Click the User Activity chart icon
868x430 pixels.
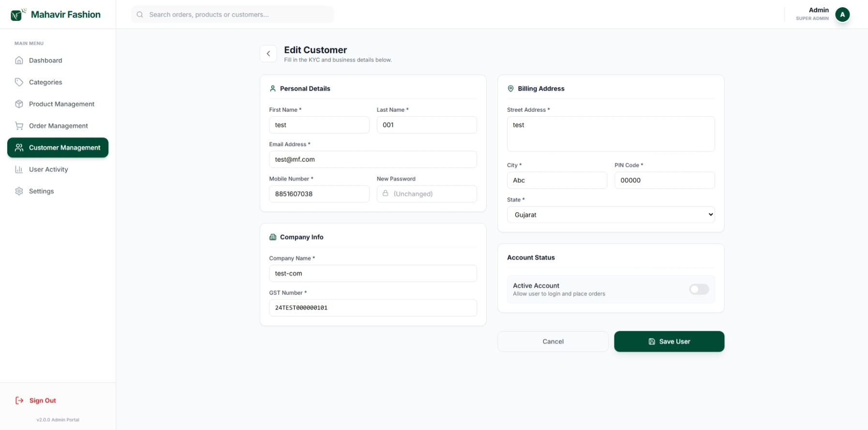(x=19, y=169)
